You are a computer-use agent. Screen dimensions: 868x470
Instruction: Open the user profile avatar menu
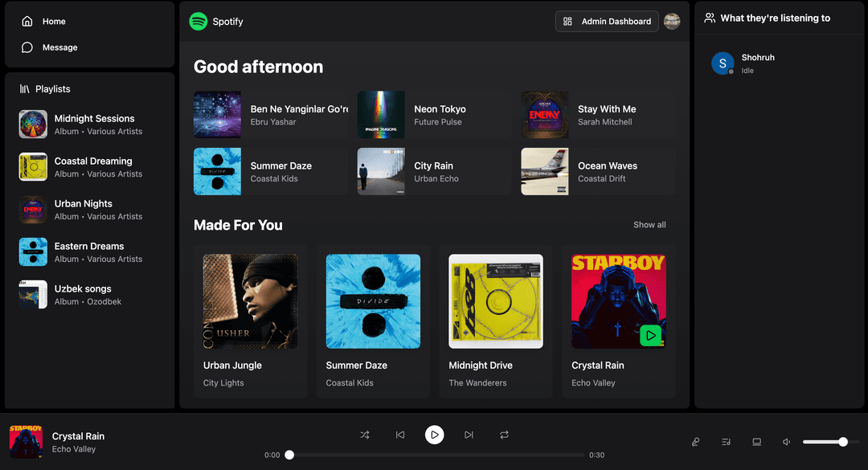coord(672,21)
